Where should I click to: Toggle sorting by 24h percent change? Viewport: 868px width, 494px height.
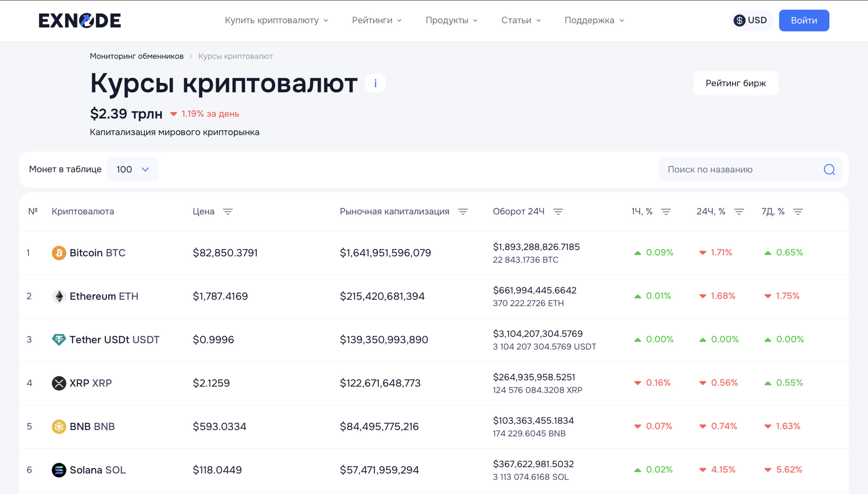tap(739, 212)
